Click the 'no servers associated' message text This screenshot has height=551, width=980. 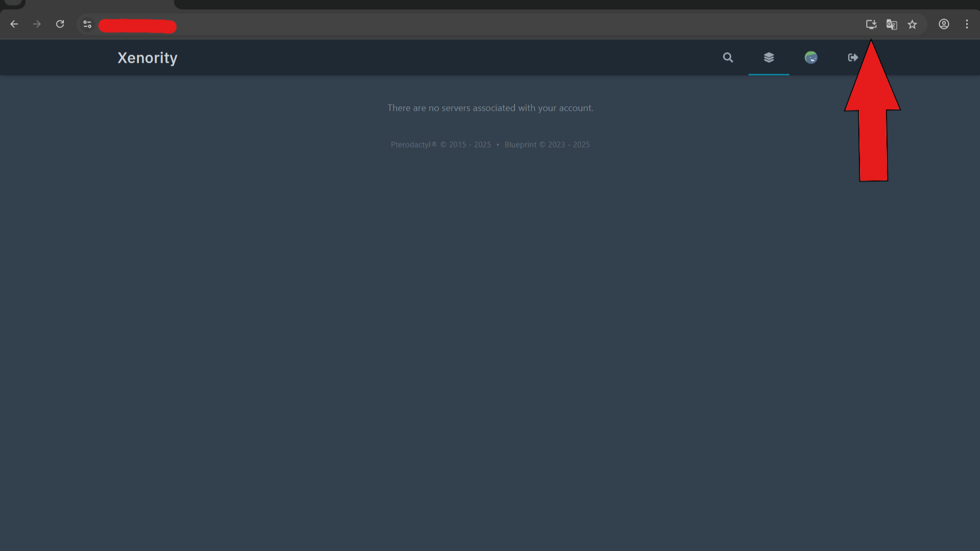[490, 108]
